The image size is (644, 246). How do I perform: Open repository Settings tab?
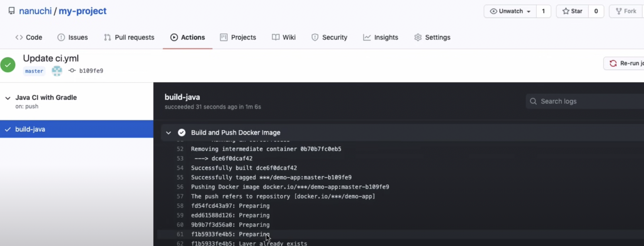click(432, 37)
